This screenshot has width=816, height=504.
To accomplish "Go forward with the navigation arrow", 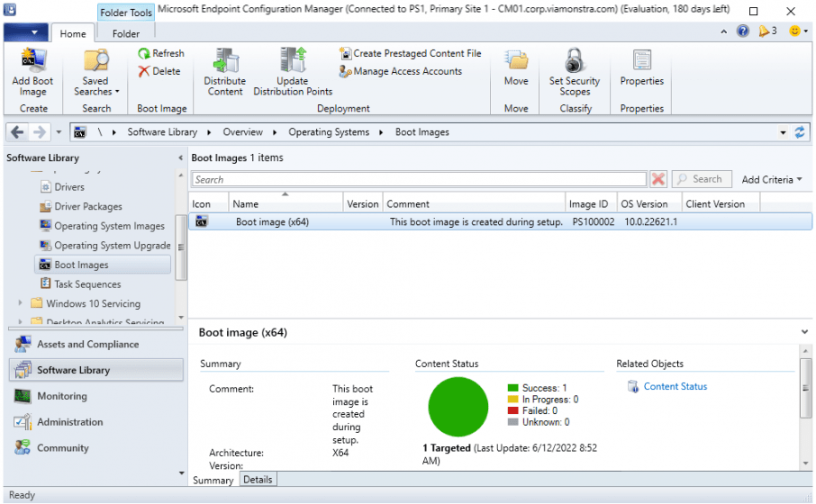I will (40, 132).
